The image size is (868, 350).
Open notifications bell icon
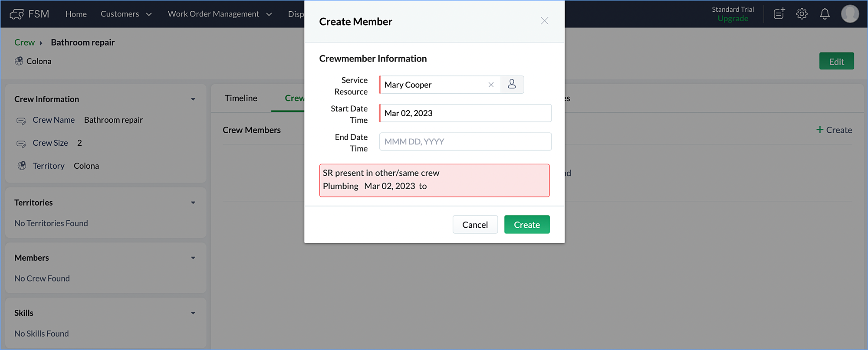tap(825, 14)
